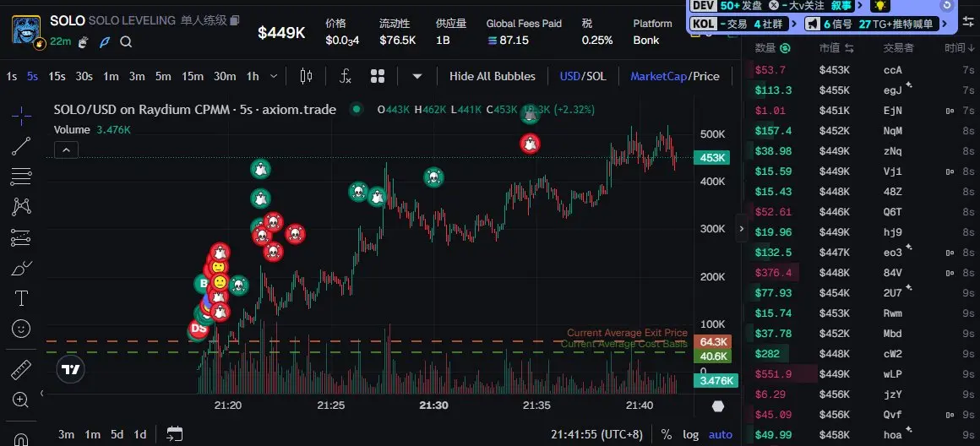980x446 pixels.
Task: Select the 3m interval in top bar
Action: point(137,76)
